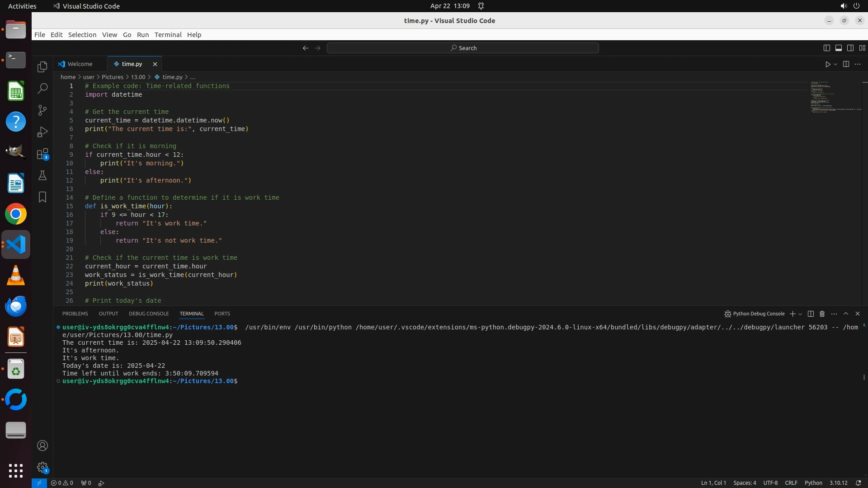Toggle the primary side bar layout
The width and height of the screenshot is (868, 488).
(826, 48)
